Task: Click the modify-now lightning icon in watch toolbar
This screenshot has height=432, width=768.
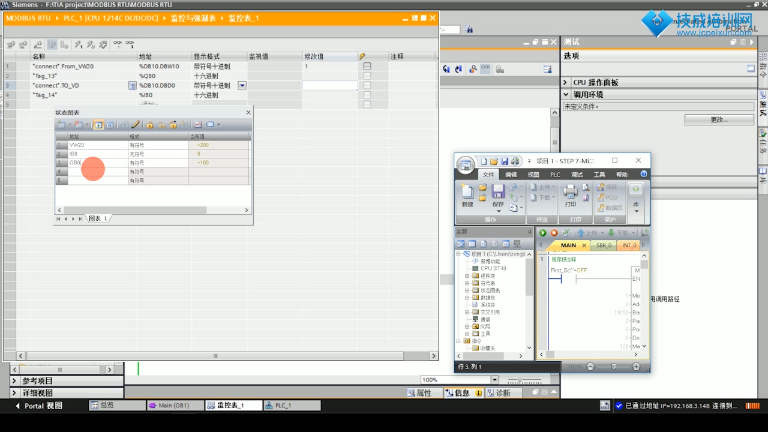Action: [78, 45]
